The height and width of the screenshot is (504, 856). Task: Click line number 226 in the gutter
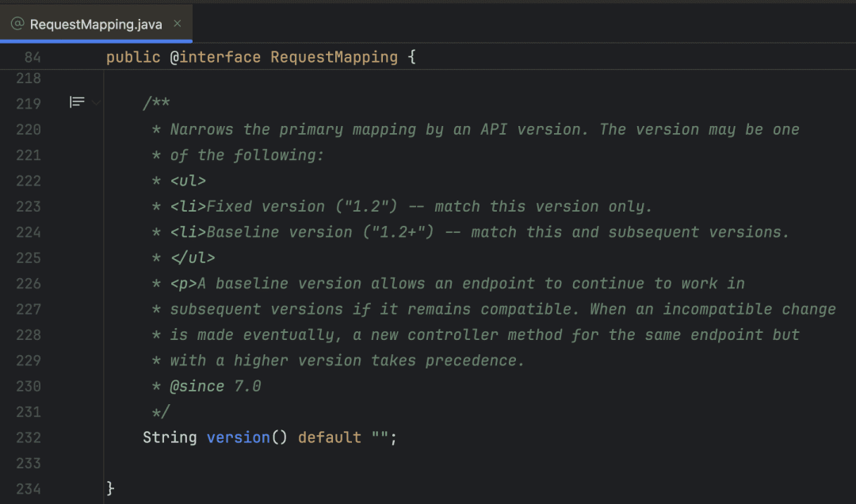pyautogui.click(x=29, y=284)
